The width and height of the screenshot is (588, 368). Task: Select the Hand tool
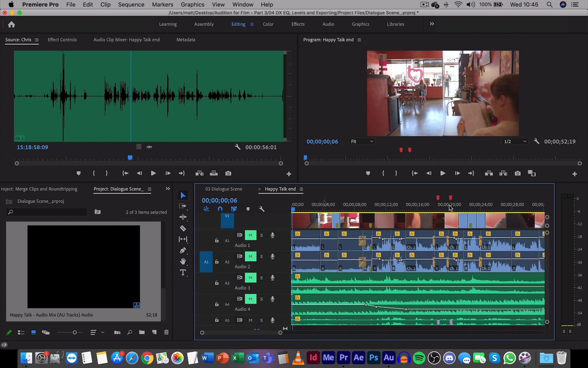click(x=183, y=261)
